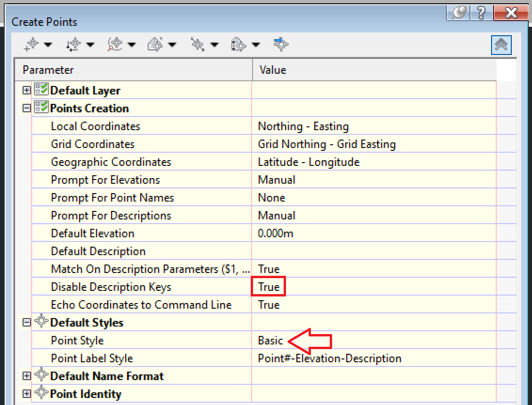The width and height of the screenshot is (532, 405).
Task: Expand the Point Identity section
Action: [x=27, y=394]
